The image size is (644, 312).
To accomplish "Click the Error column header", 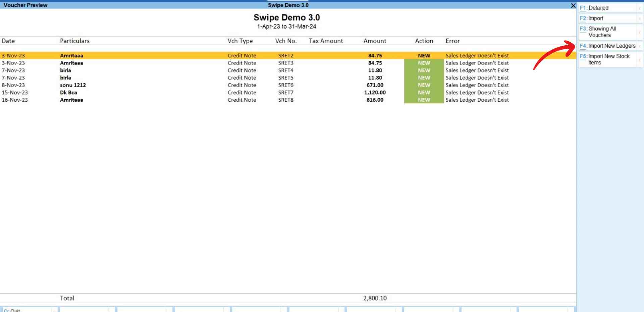I will pyautogui.click(x=452, y=41).
